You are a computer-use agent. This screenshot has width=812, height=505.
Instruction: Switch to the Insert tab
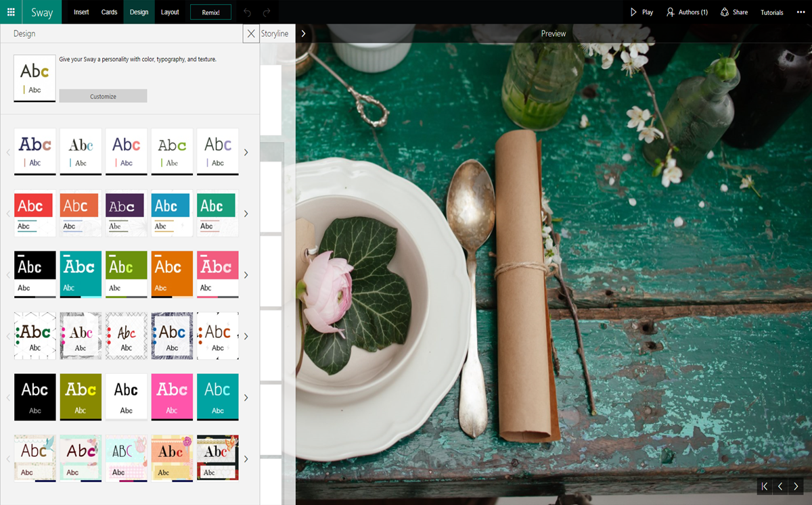[x=81, y=11]
